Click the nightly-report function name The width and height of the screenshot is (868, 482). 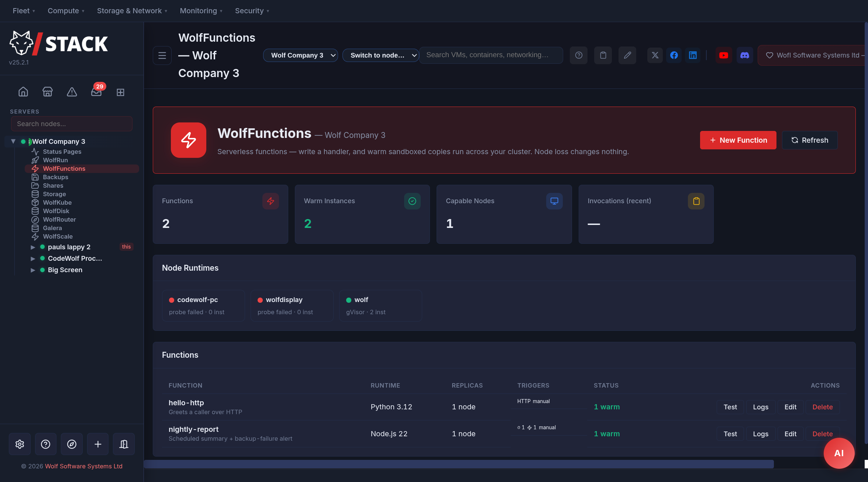pyautogui.click(x=193, y=429)
